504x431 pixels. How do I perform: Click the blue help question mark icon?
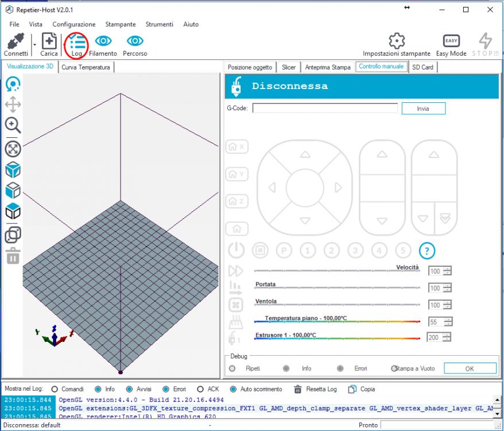(427, 251)
